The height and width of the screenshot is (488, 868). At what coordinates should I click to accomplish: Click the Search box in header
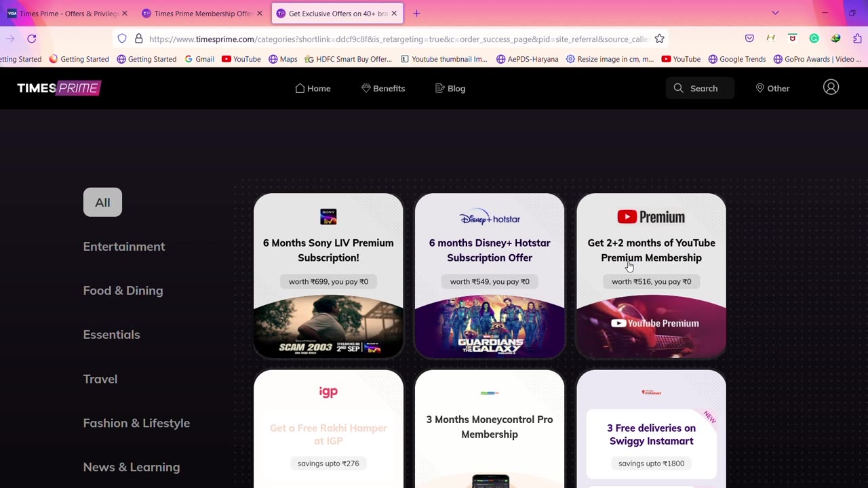[x=700, y=88]
